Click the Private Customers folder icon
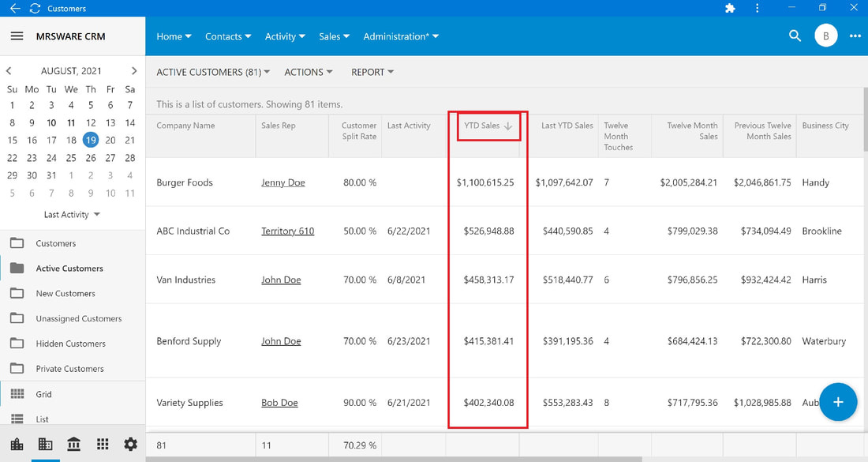This screenshot has width=868, height=462. click(17, 368)
